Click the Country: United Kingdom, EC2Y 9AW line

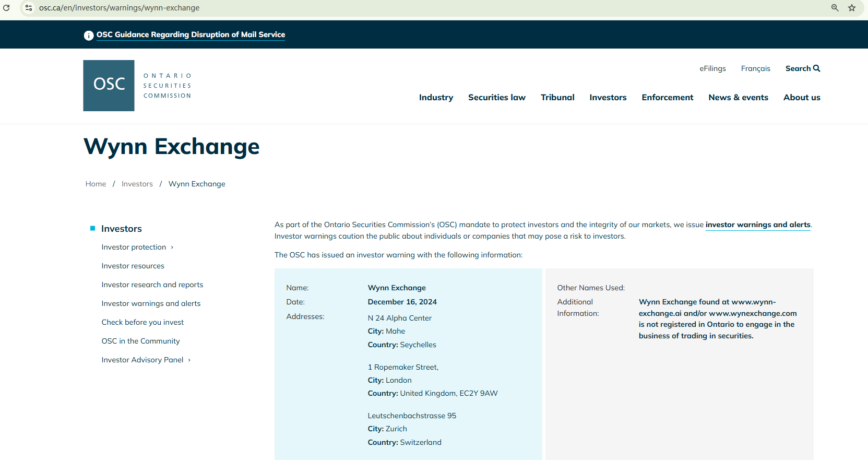[433, 393]
